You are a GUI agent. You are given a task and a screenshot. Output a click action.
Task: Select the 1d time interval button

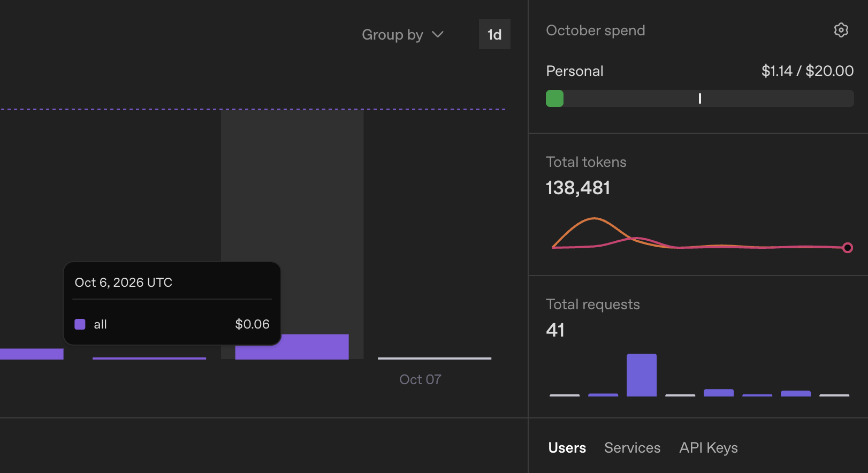494,34
